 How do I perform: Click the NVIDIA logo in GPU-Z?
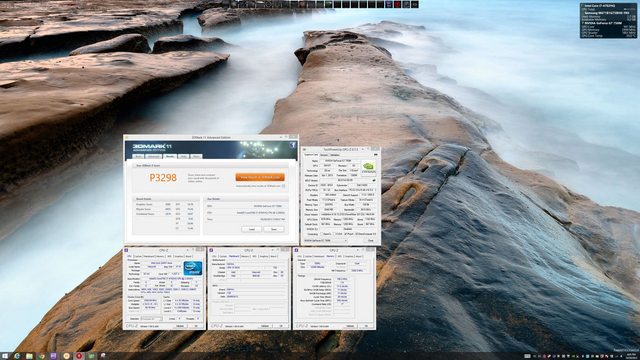click(x=368, y=167)
